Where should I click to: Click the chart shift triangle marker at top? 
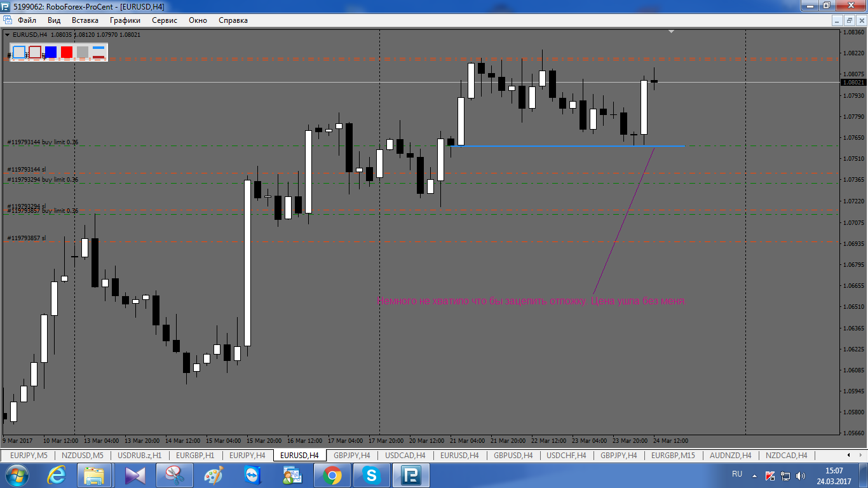click(671, 31)
